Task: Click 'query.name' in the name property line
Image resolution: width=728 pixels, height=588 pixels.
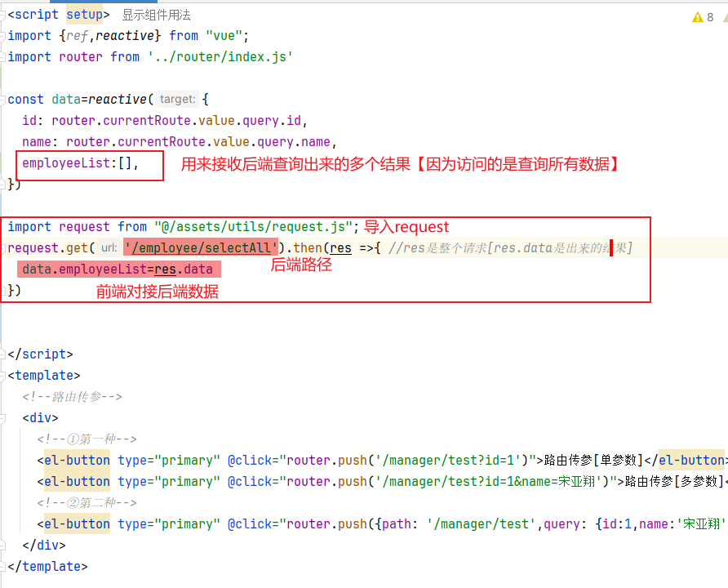Action: pos(294,141)
